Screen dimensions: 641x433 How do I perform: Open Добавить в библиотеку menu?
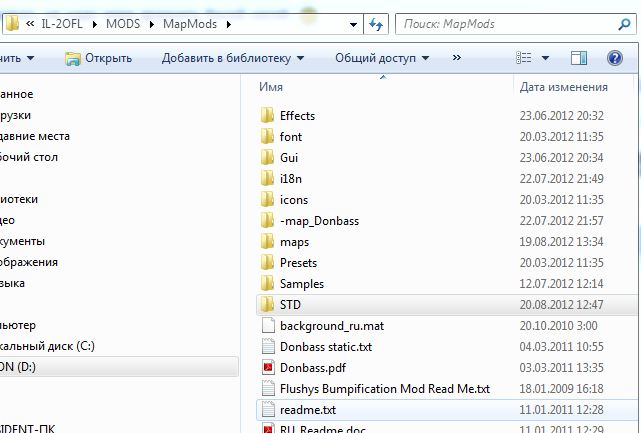point(233,58)
